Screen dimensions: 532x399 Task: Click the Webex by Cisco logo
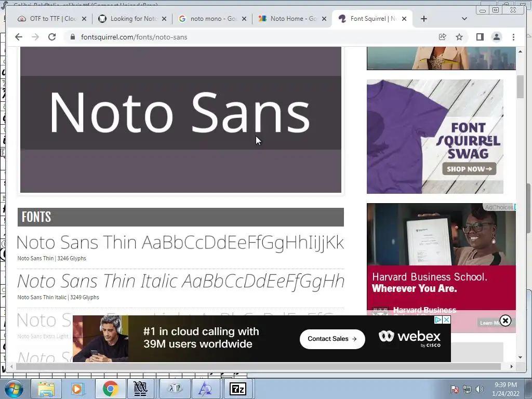[x=409, y=338]
